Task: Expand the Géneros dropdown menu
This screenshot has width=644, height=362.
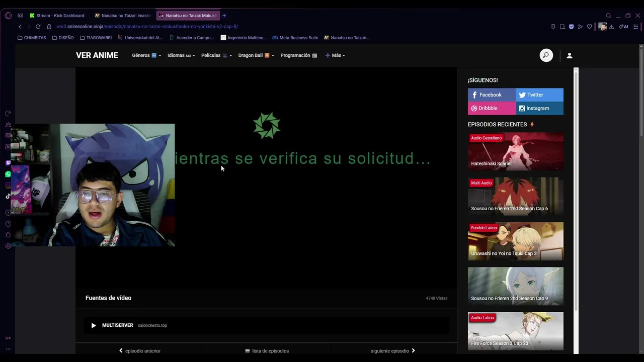Action: click(x=146, y=55)
